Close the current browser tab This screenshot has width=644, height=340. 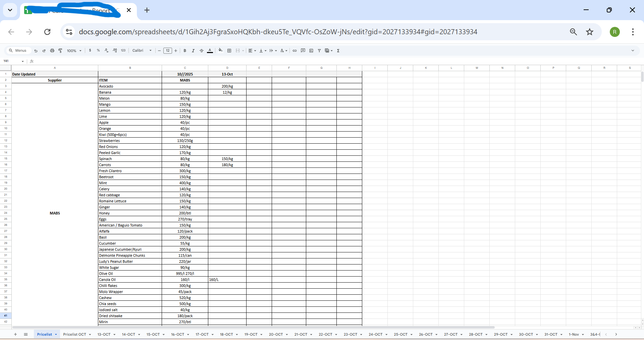(129, 10)
